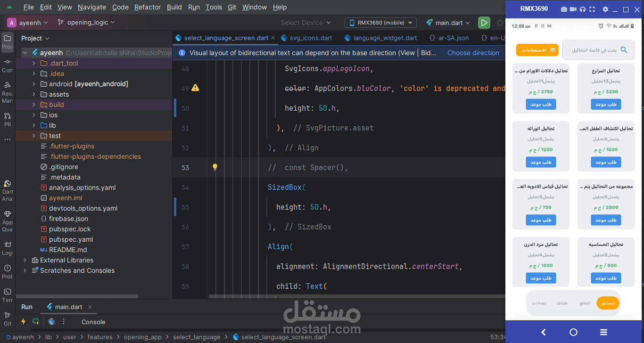Tap the search magnifier in the app
The width and height of the screenshot is (644, 343).
click(x=624, y=50)
